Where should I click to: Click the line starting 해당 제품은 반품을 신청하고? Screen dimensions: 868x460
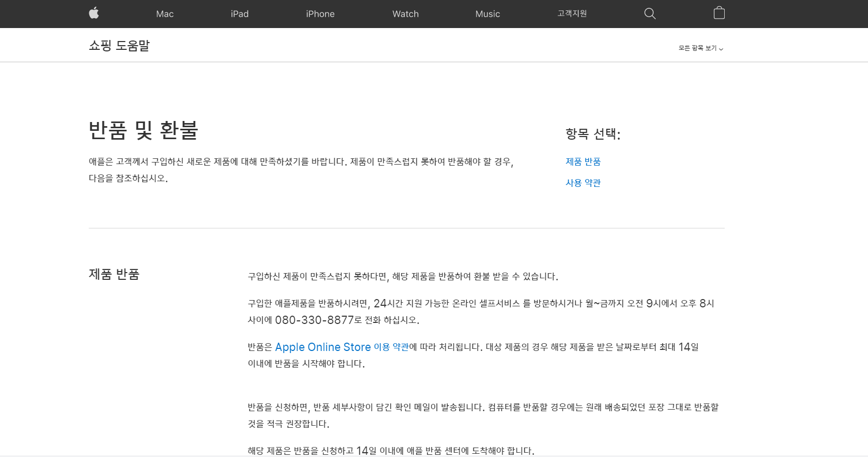point(391,451)
